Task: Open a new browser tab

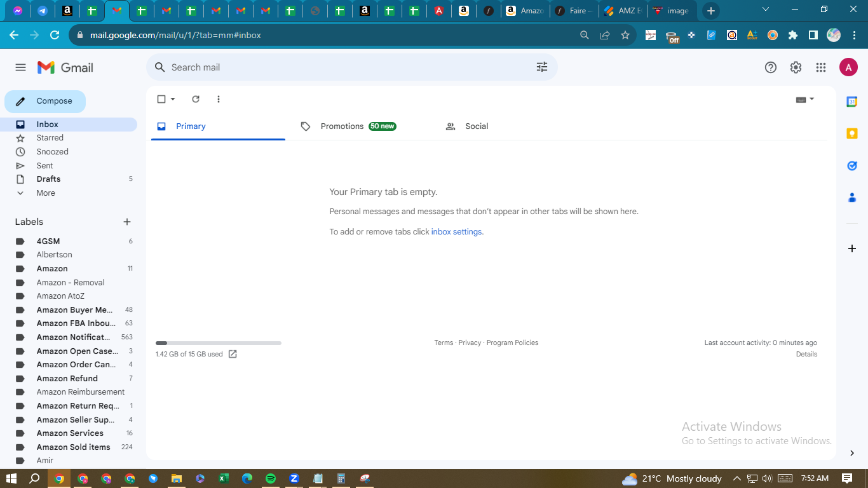Action: click(x=711, y=11)
